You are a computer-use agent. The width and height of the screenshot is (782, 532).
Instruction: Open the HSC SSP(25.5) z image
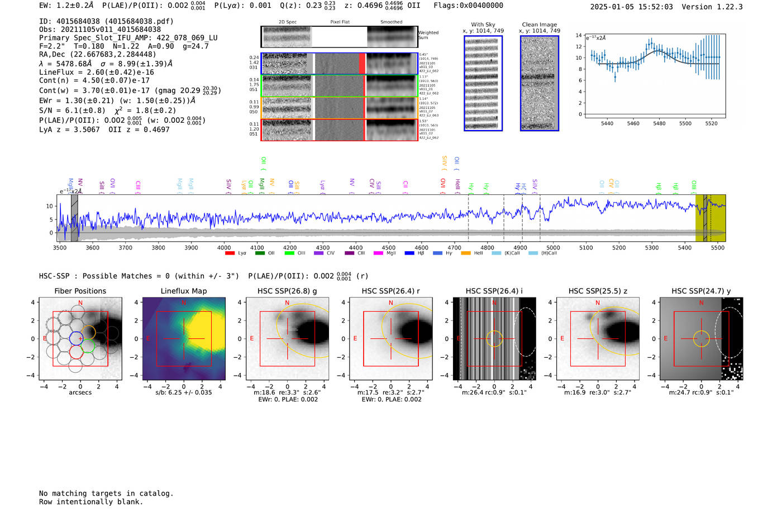[x=598, y=338]
